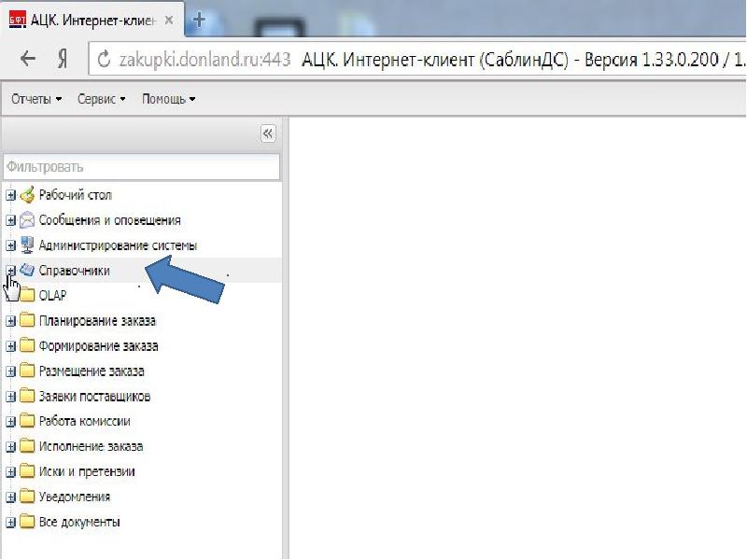The width and height of the screenshot is (747, 560).
Task: Click the zakupki.donland.ru address bar
Action: click(x=416, y=60)
